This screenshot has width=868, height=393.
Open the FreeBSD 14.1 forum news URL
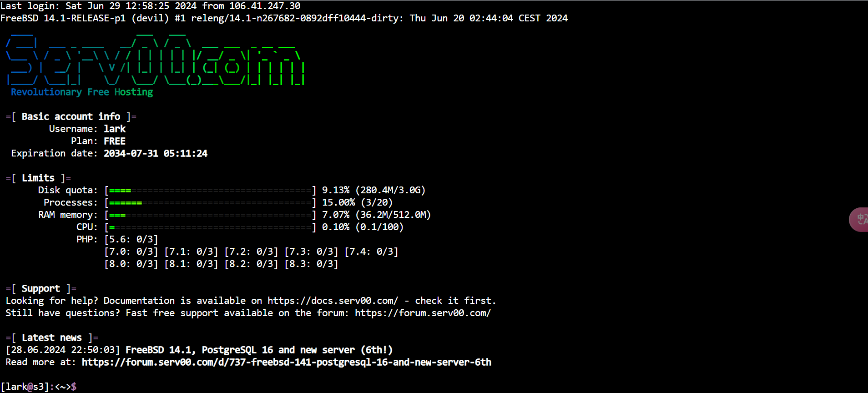tap(287, 362)
